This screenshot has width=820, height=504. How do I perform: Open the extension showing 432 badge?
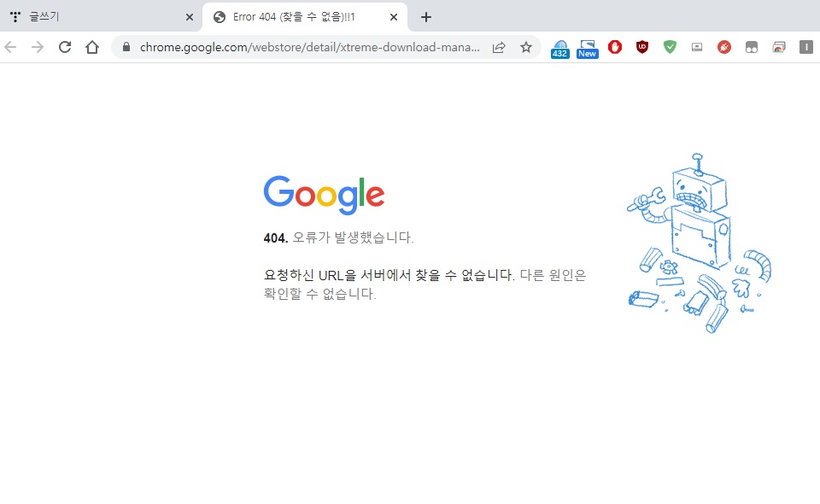pyautogui.click(x=560, y=49)
